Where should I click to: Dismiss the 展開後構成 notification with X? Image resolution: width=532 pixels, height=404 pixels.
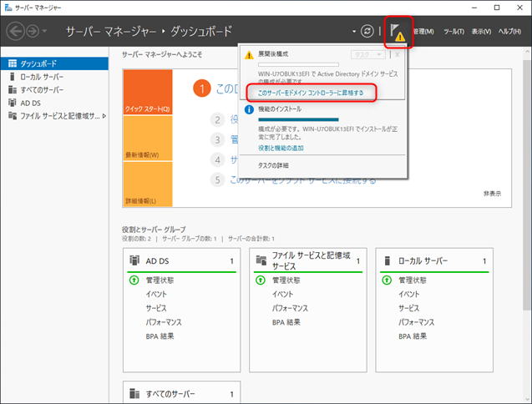click(x=398, y=54)
